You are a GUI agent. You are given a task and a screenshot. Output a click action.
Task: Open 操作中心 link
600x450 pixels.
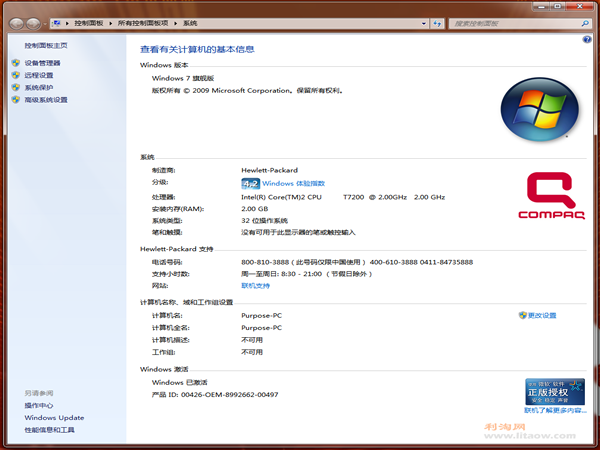pyautogui.click(x=39, y=405)
